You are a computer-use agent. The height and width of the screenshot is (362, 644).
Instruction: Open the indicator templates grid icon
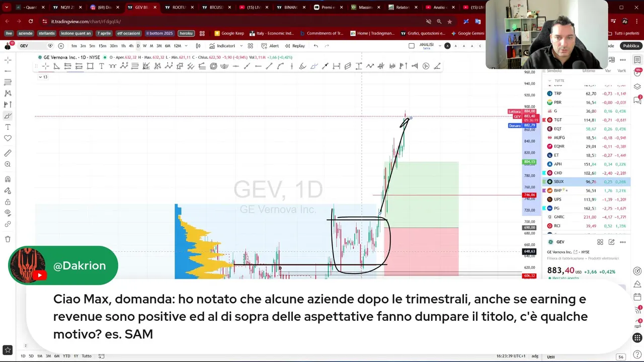(x=251, y=46)
